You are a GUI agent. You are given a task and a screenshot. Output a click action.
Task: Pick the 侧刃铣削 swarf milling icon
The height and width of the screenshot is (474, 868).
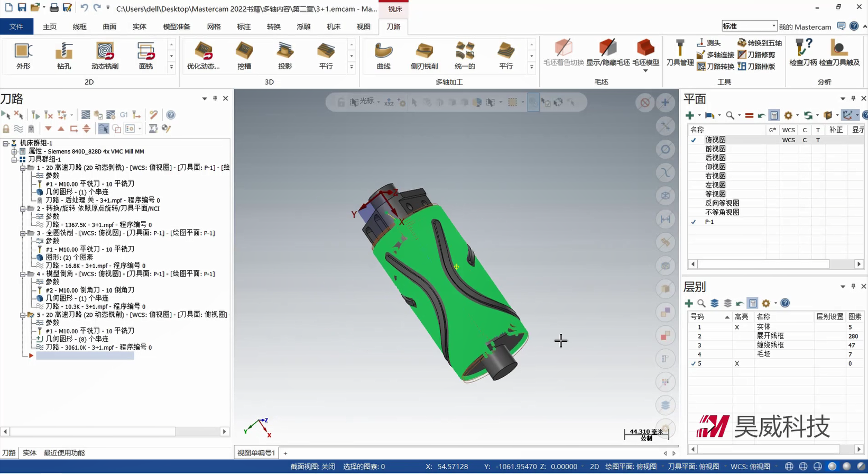pyautogui.click(x=424, y=56)
